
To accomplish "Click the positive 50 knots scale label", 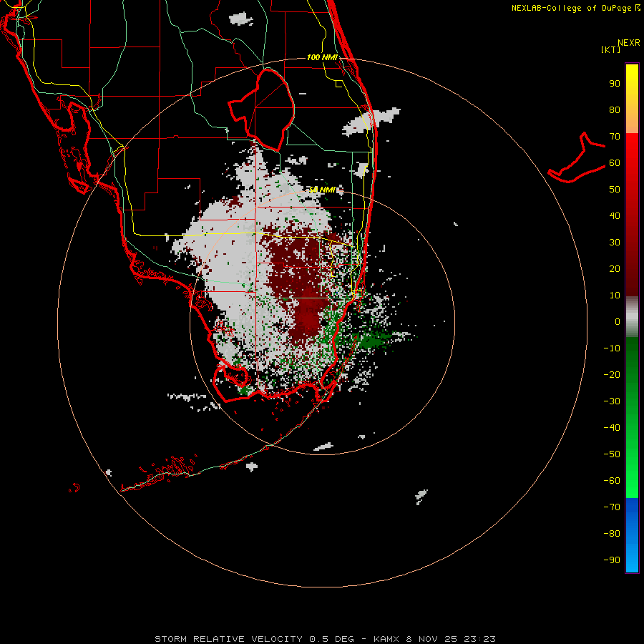I will (615, 190).
